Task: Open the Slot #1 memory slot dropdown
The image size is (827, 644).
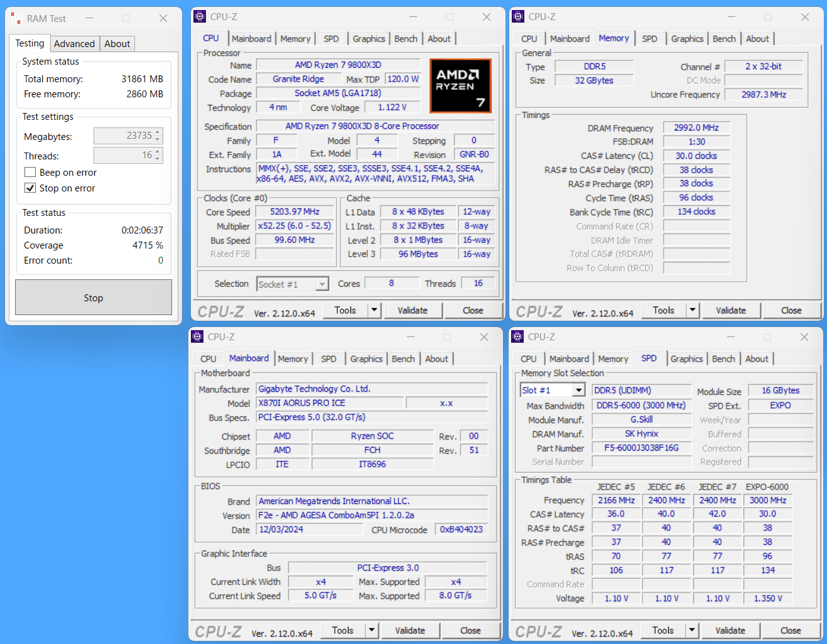Action: (578, 390)
